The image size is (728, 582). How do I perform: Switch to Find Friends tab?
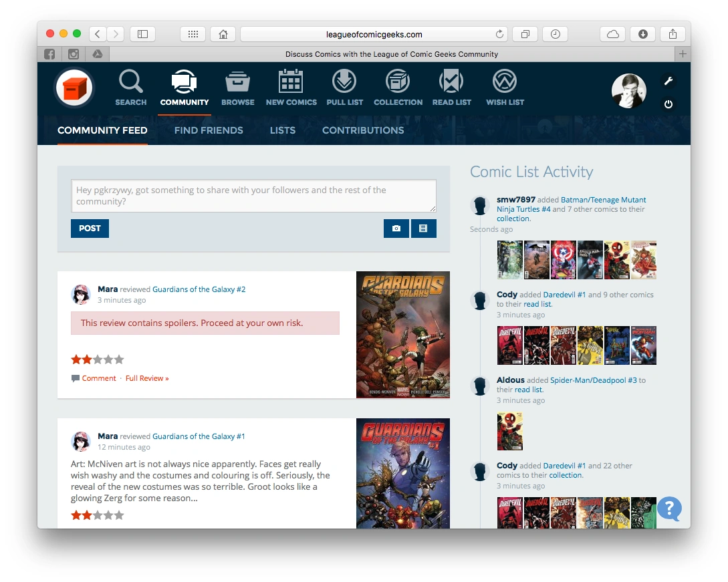click(209, 130)
